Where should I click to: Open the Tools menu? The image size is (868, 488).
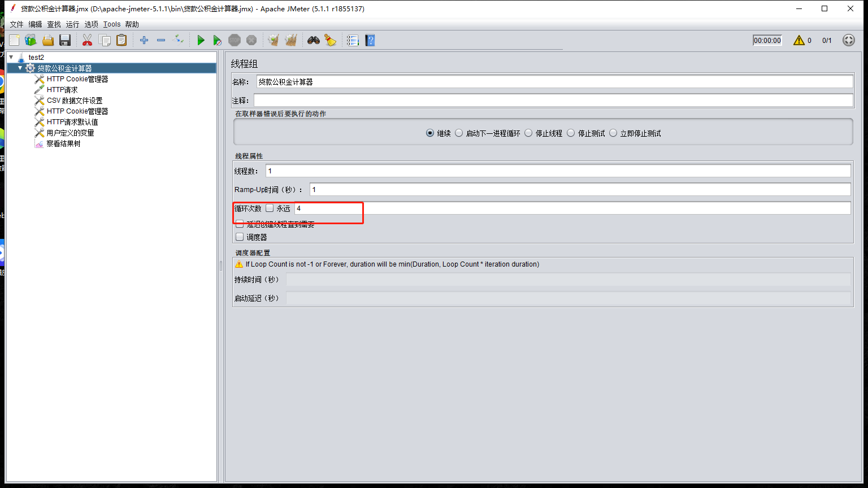coord(112,24)
